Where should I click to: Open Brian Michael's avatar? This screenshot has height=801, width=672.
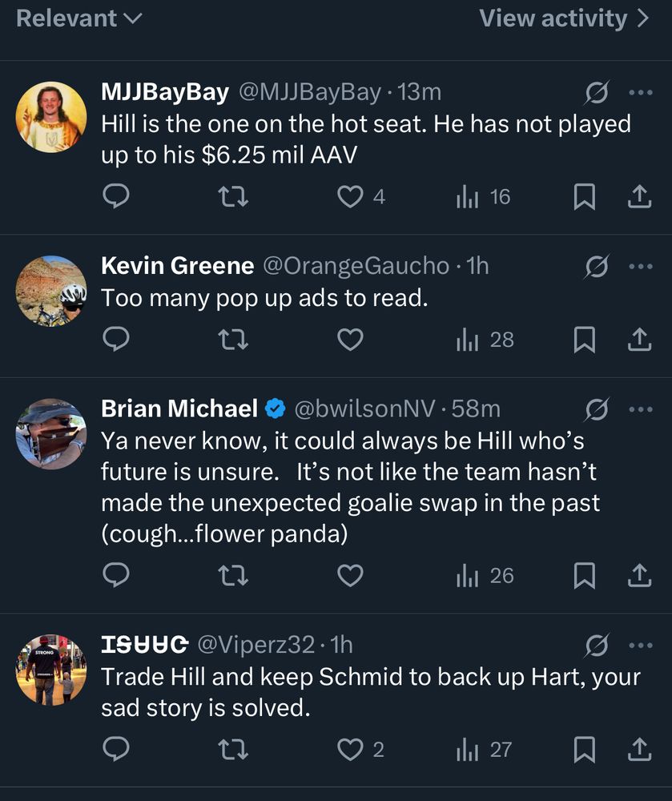pos(51,433)
